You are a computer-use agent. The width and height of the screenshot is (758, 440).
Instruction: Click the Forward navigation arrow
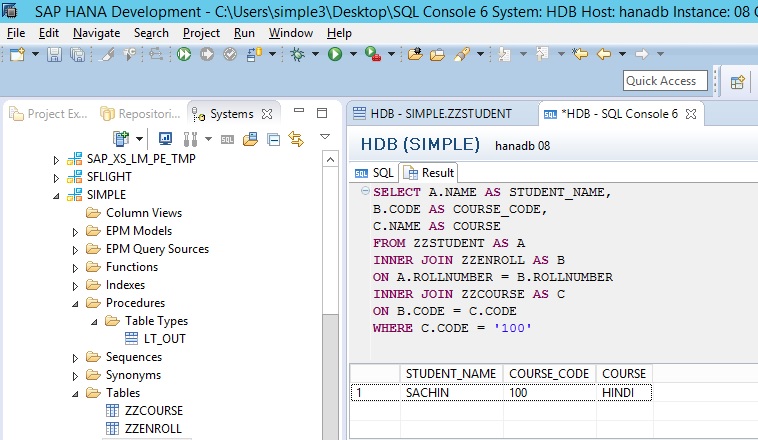click(641, 54)
